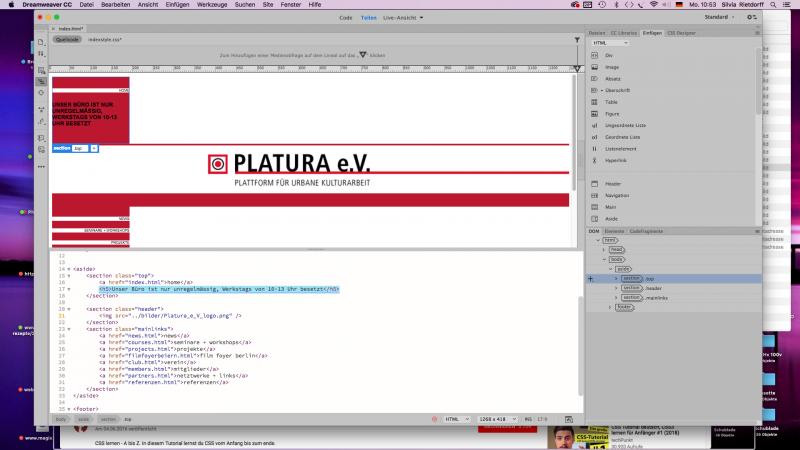Viewport: 800px width, 450px height.
Task: Open the related file indexstyle.css
Action: (105, 39)
